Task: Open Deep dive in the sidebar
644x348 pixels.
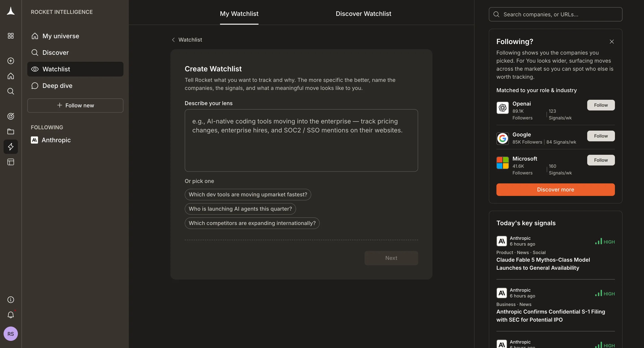Action: point(75,86)
